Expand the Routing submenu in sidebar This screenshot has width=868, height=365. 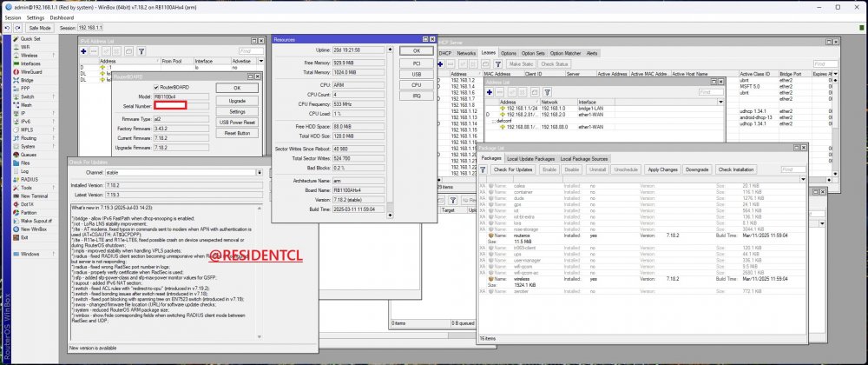[x=54, y=138]
